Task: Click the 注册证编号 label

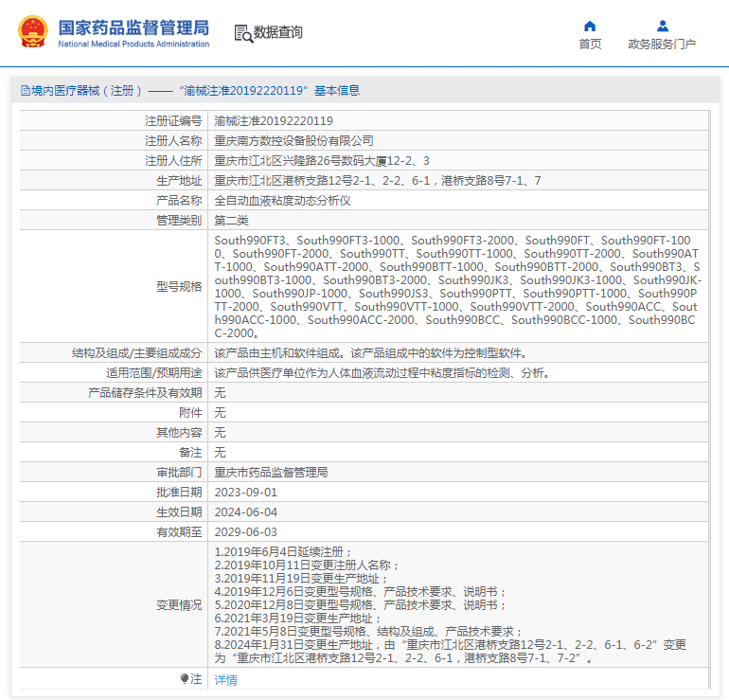Action: (173, 121)
